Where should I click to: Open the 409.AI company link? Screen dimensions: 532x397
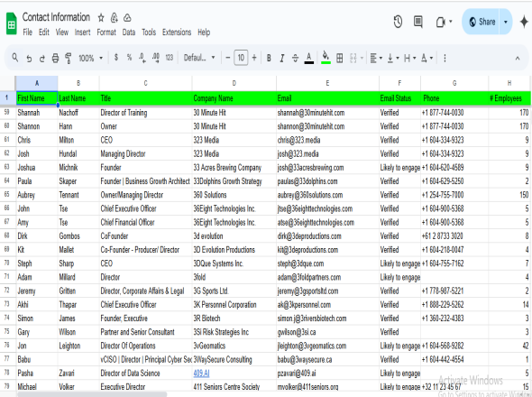pos(201,374)
